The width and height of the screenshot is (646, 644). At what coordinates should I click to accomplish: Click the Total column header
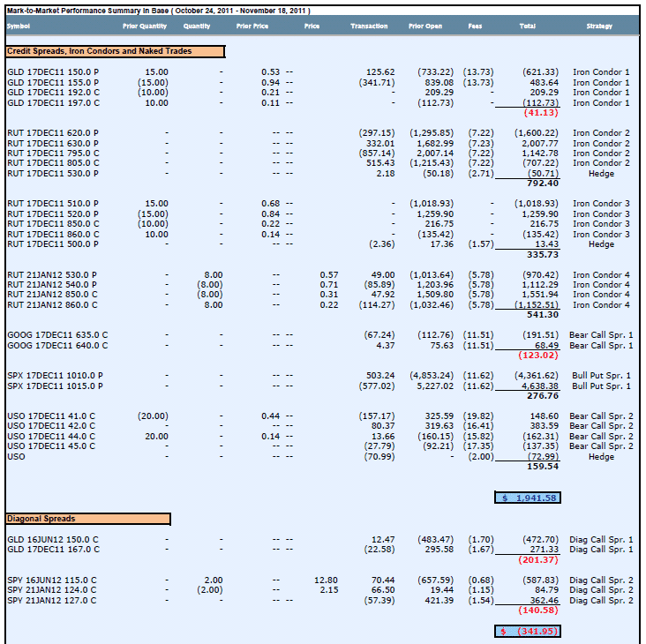[x=528, y=26]
